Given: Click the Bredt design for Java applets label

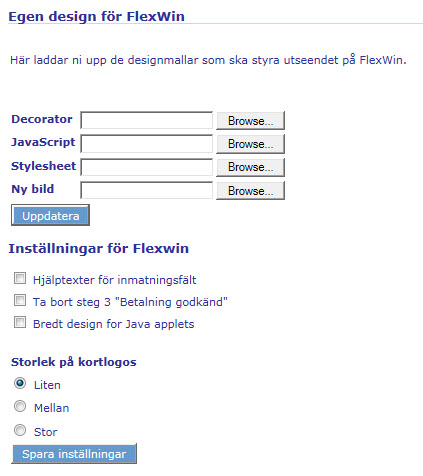Looking at the screenshot, I should point(113,324).
